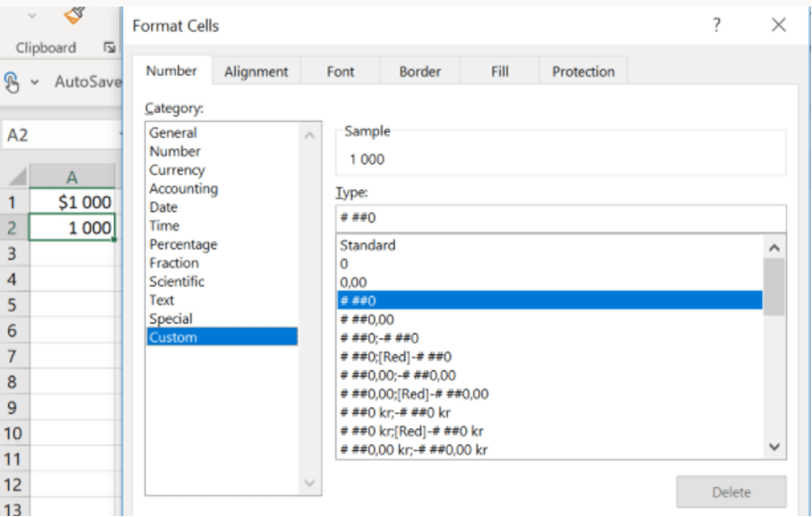Expand the quick access dropdown arrow
This screenshot has height=517, width=812.
[x=35, y=82]
